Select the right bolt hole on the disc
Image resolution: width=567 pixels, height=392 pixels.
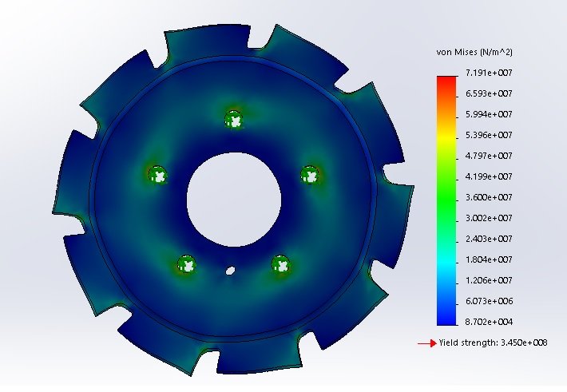[x=309, y=175]
